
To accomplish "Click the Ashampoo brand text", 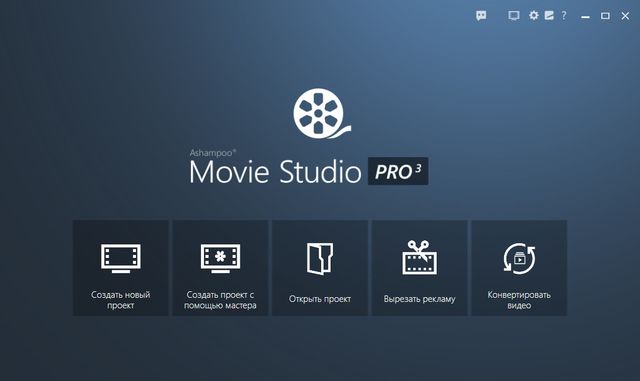I will pos(213,153).
